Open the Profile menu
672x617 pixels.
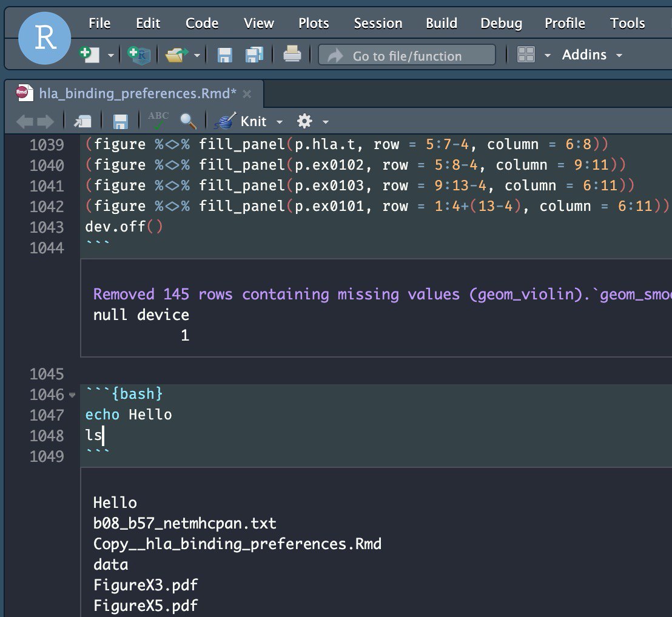coord(565,23)
